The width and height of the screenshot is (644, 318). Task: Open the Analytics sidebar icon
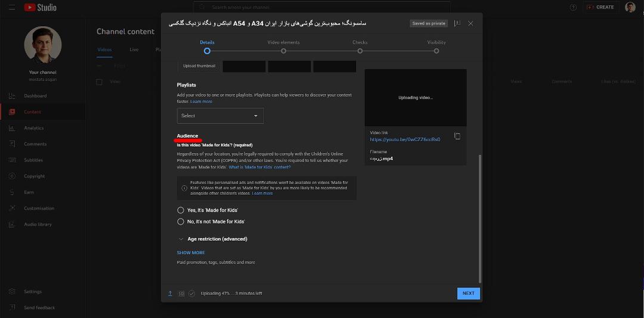click(x=12, y=128)
